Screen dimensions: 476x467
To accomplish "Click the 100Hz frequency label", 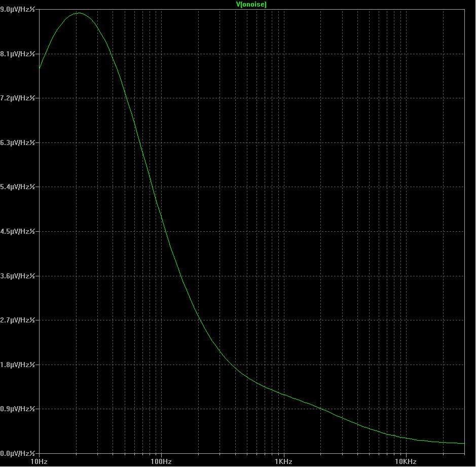I will click(161, 462).
